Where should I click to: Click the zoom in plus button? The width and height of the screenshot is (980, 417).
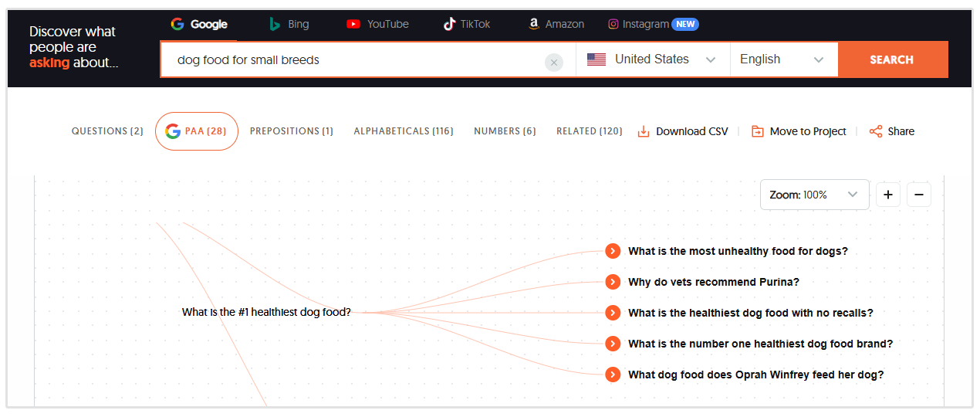pyautogui.click(x=887, y=195)
